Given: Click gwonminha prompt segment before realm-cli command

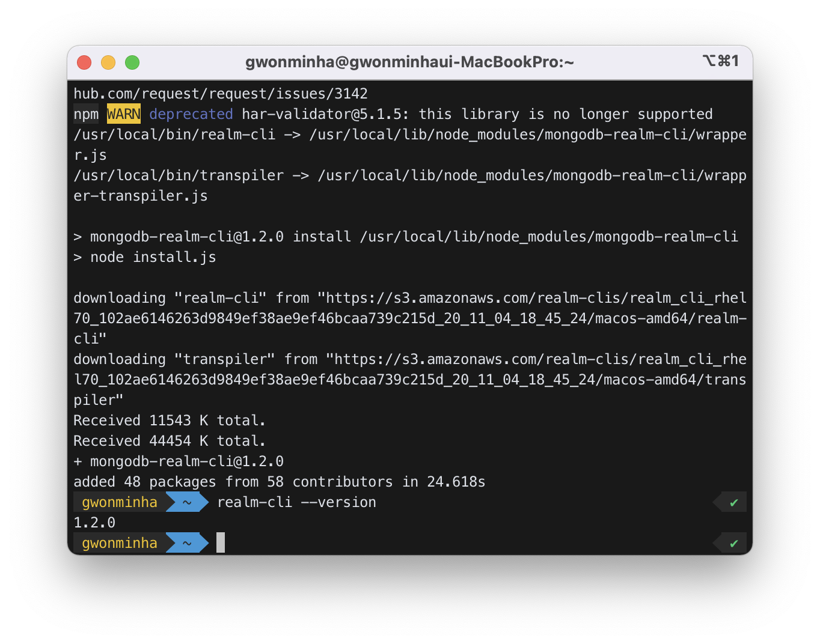Looking at the screenshot, I should pos(120,502).
